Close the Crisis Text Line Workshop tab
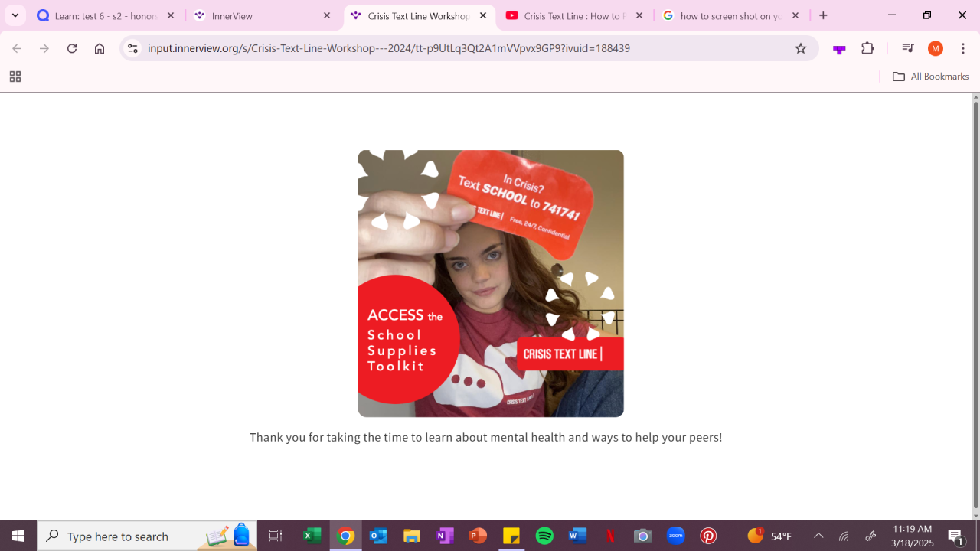The image size is (980, 551). pyautogui.click(x=483, y=15)
